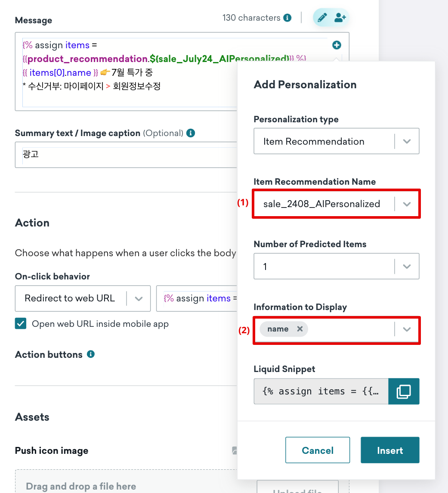
Task: Click the Cancel button
Action: click(x=318, y=450)
